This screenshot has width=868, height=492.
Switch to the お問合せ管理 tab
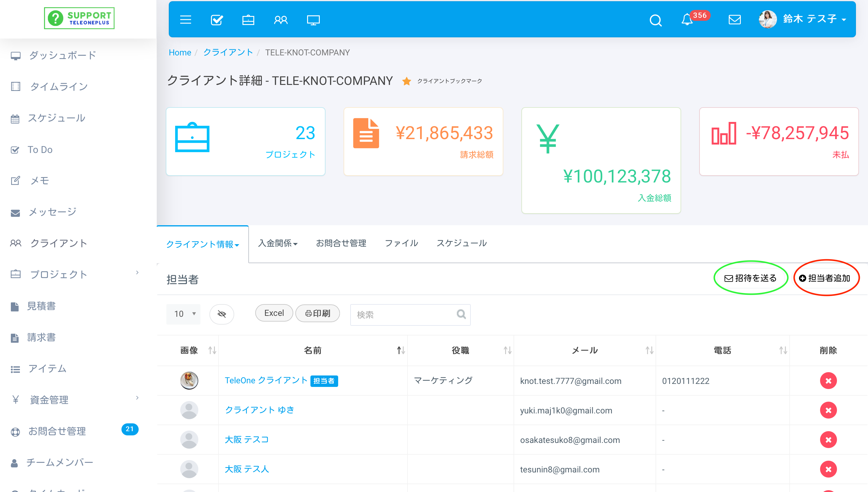(x=340, y=243)
